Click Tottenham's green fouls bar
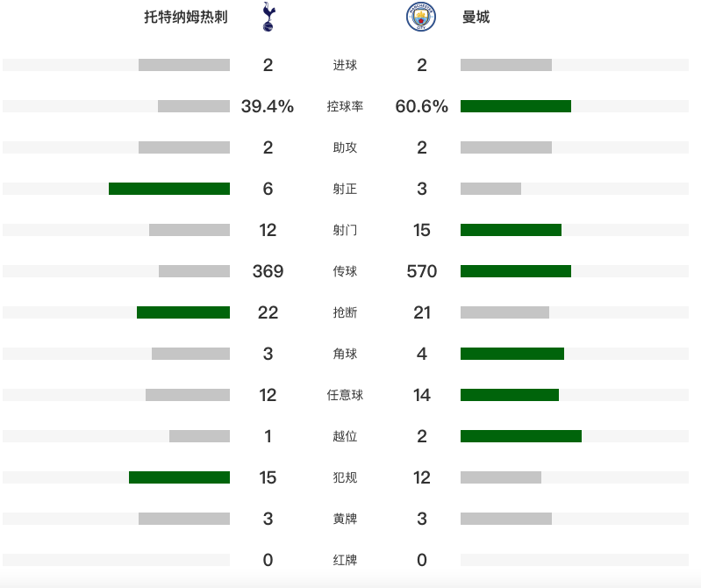Viewport: 701px width, 588px height. pyautogui.click(x=179, y=477)
